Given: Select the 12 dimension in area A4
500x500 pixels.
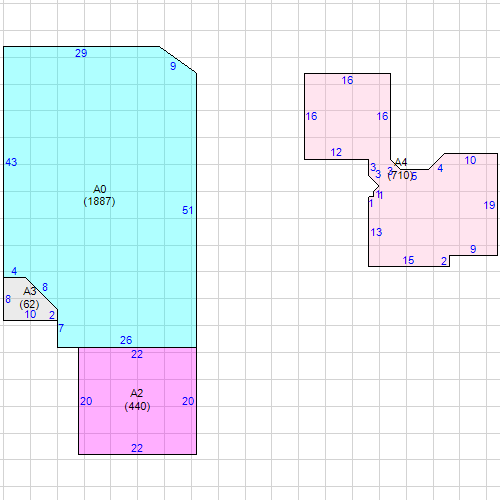Looking at the screenshot, I should pos(336,152).
